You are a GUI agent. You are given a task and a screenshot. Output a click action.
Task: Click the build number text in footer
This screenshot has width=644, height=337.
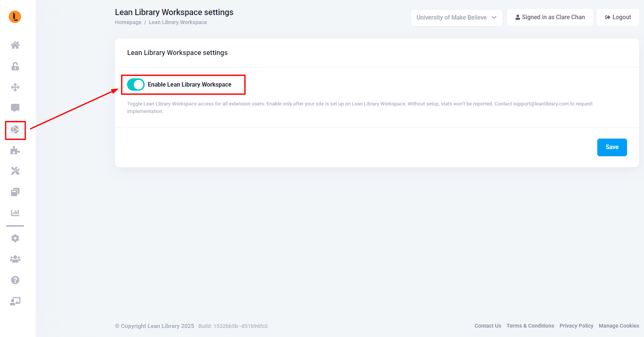click(x=233, y=326)
